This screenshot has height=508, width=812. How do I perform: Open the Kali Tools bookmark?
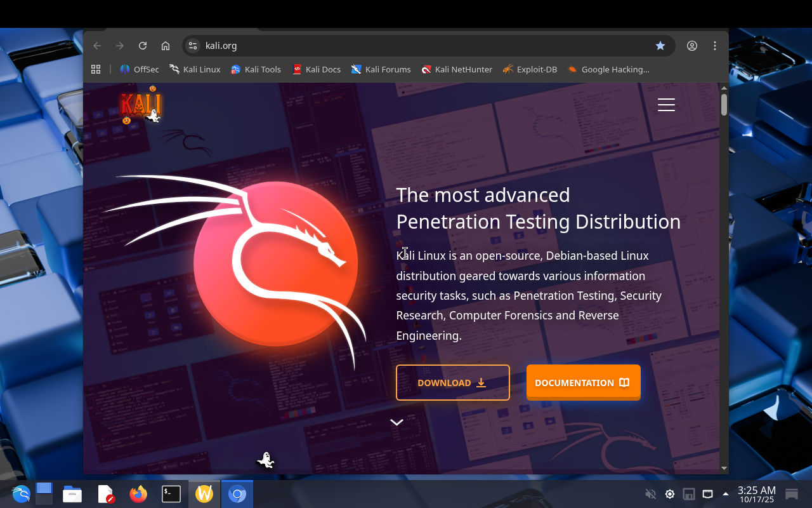(256, 69)
